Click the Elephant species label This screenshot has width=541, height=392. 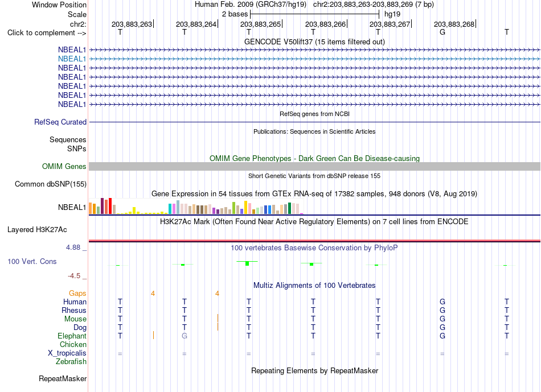click(72, 336)
